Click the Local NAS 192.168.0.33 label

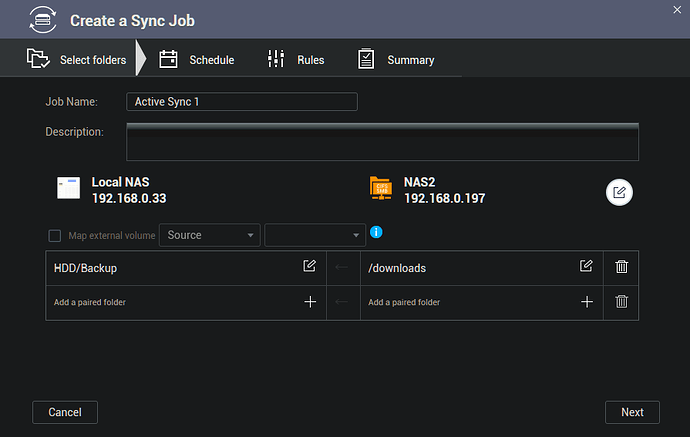(129, 190)
